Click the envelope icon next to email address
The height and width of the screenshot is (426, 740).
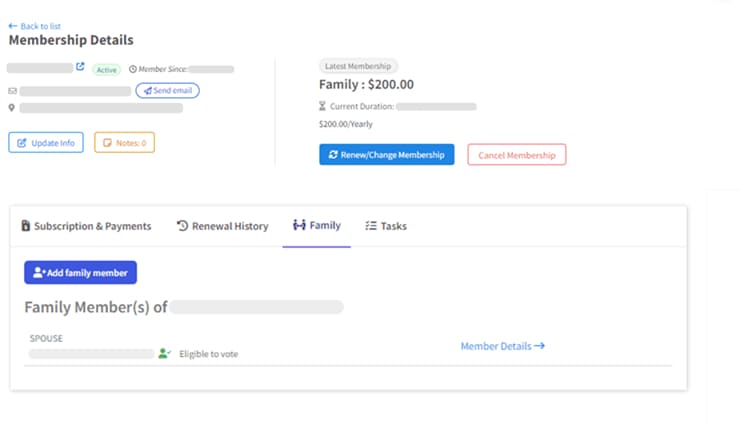point(12,91)
